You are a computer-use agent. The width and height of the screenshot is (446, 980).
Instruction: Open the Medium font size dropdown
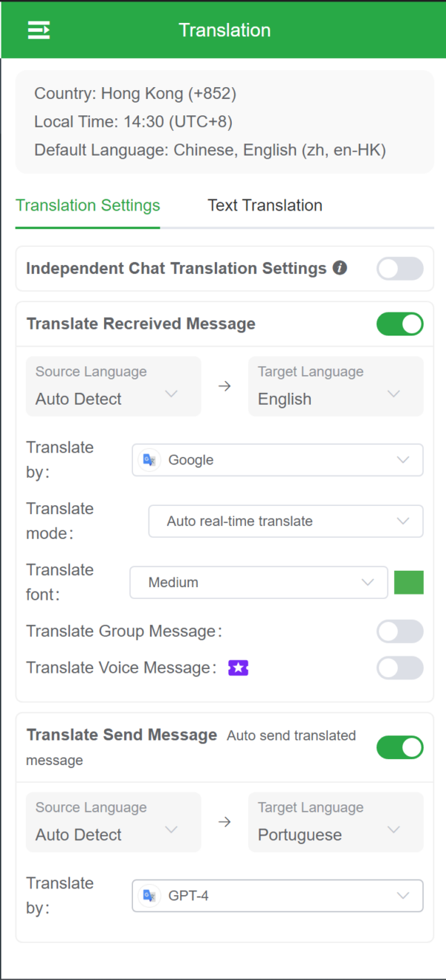258,582
